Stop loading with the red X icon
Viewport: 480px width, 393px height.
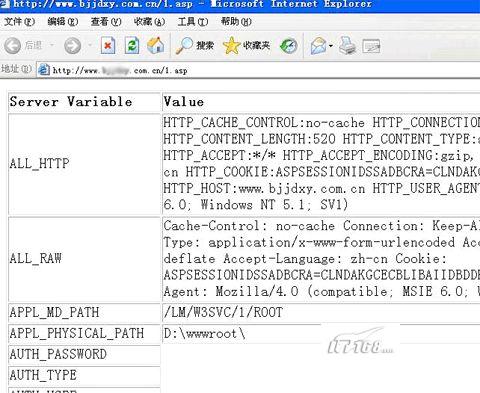pyautogui.click(x=108, y=45)
